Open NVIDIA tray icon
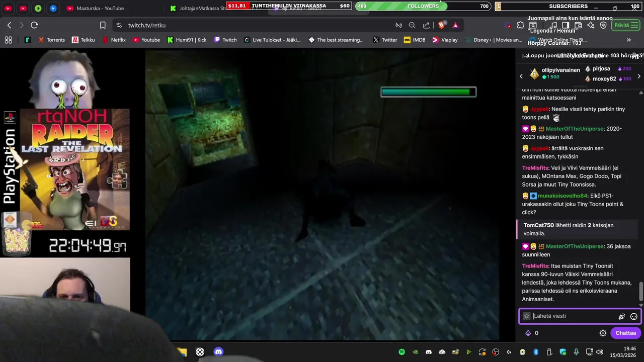This screenshot has height=362, width=644. pos(415,352)
